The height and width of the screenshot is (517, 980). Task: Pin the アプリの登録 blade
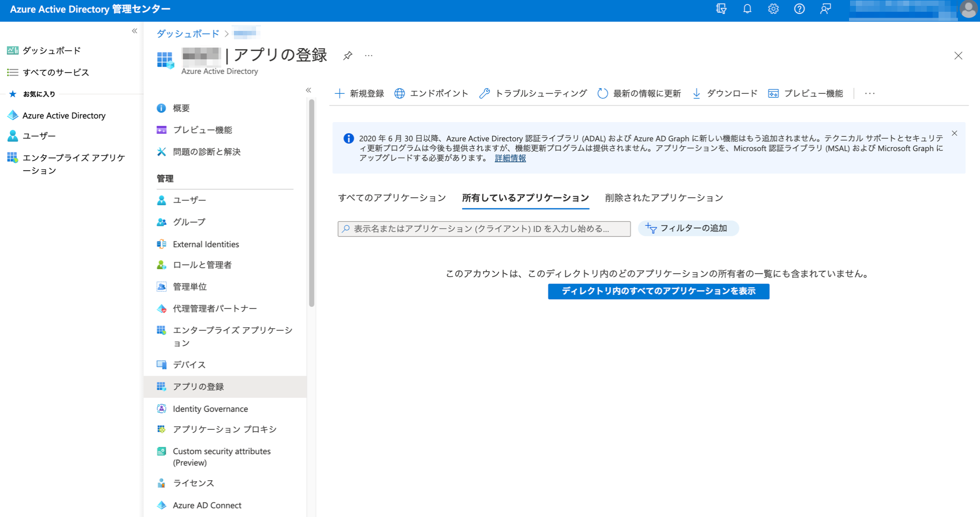tap(348, 55)
